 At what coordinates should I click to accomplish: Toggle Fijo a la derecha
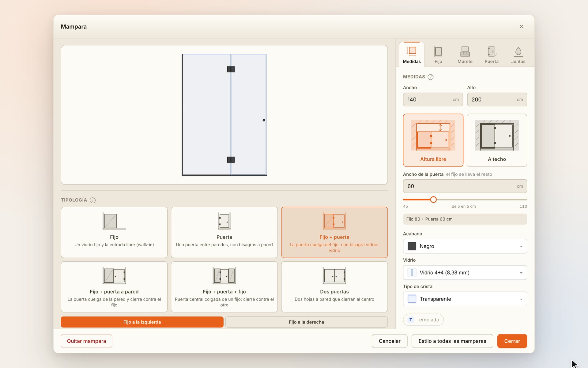(306, 322)
